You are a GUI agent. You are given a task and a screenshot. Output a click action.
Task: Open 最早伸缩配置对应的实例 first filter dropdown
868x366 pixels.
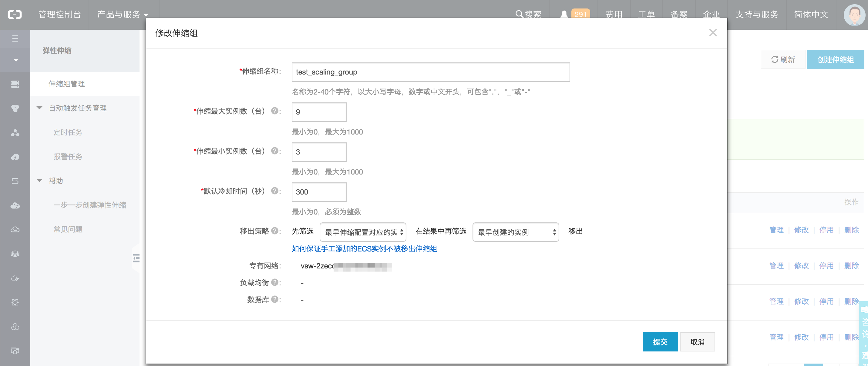click(x=363, y=232)
